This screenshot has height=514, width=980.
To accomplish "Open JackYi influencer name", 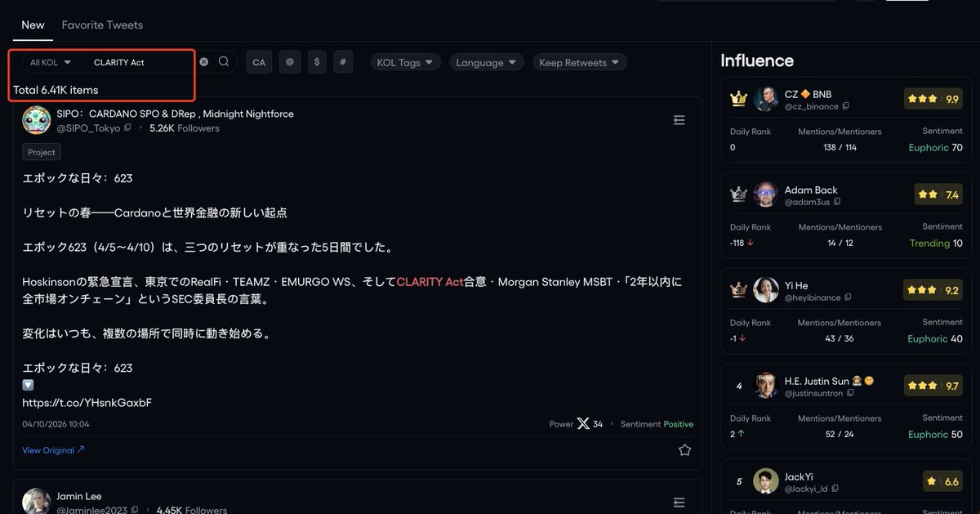I will [799, 476].
